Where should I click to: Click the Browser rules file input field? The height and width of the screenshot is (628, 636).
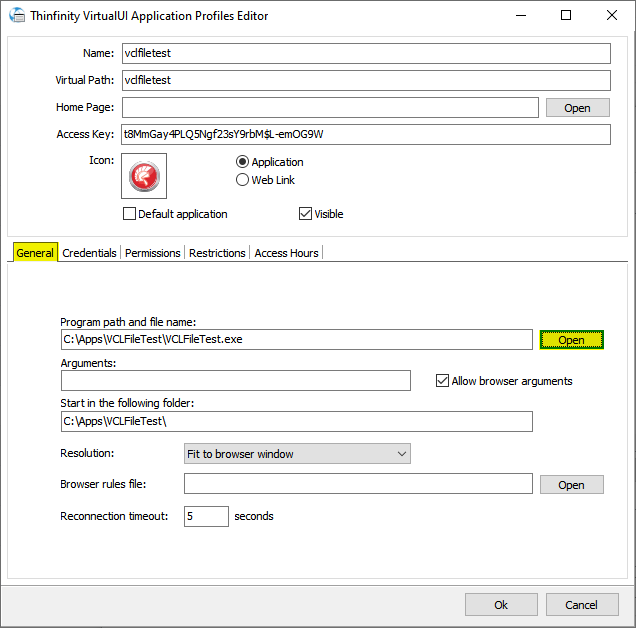click(358, 484)
